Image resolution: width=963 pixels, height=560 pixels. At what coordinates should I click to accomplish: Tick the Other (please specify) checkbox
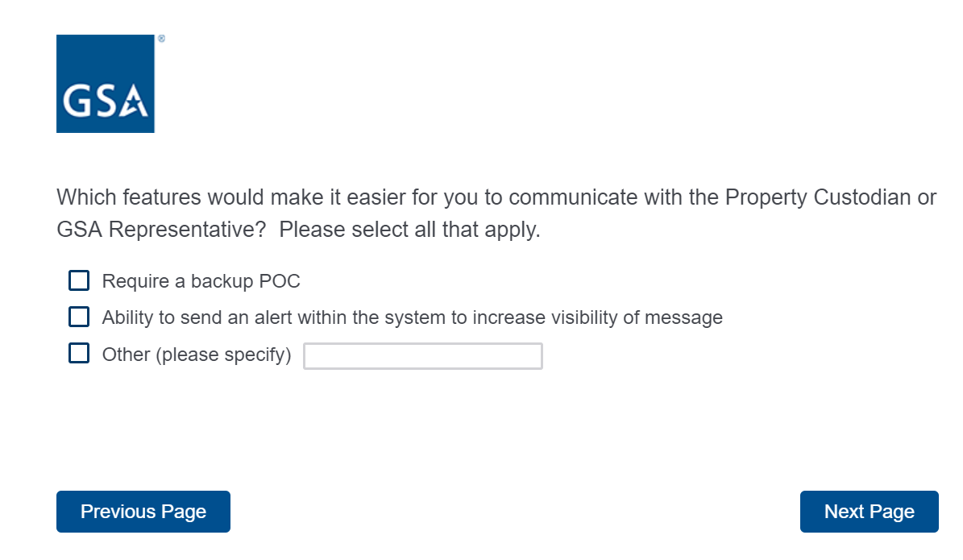[79, 354]
